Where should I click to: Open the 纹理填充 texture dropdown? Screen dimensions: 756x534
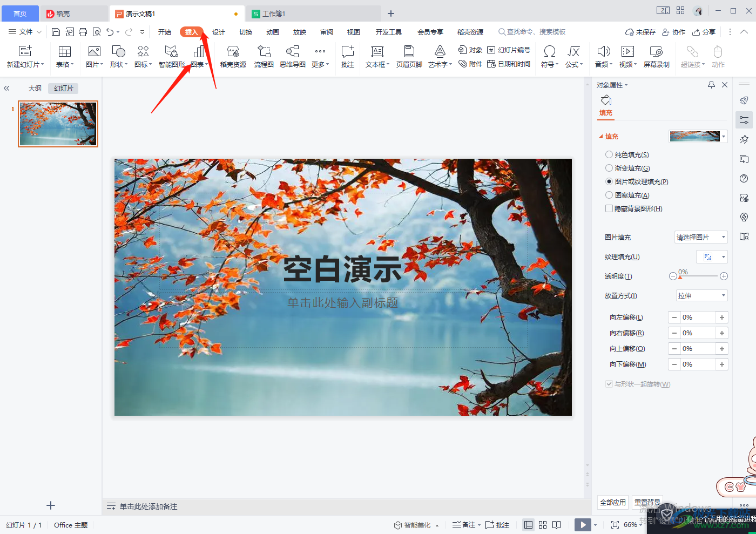point(712,256)
